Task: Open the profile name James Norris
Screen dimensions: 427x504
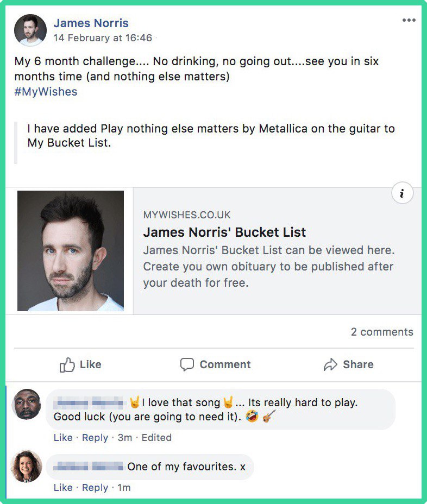Action: tap(91, 23)
